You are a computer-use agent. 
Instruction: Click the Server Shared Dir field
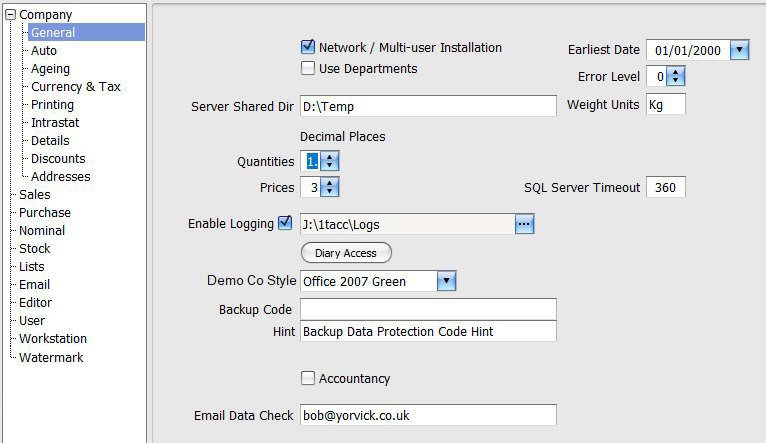pyautogui.click(x=427, y=106)
